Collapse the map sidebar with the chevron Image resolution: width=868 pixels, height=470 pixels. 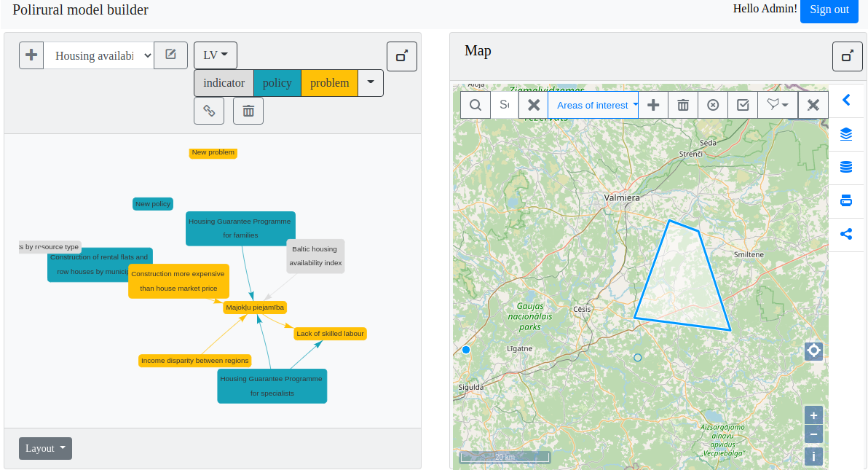pyautogui.click(x=846, y=101)
